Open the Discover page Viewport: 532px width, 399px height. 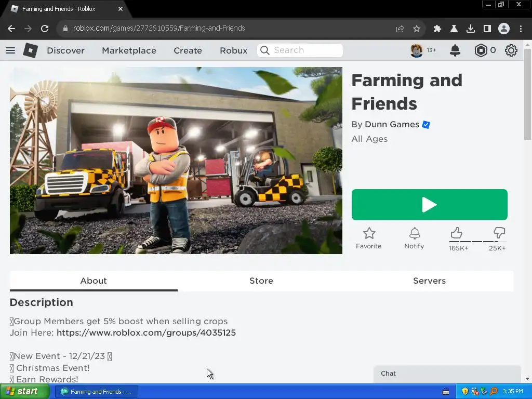65,50
